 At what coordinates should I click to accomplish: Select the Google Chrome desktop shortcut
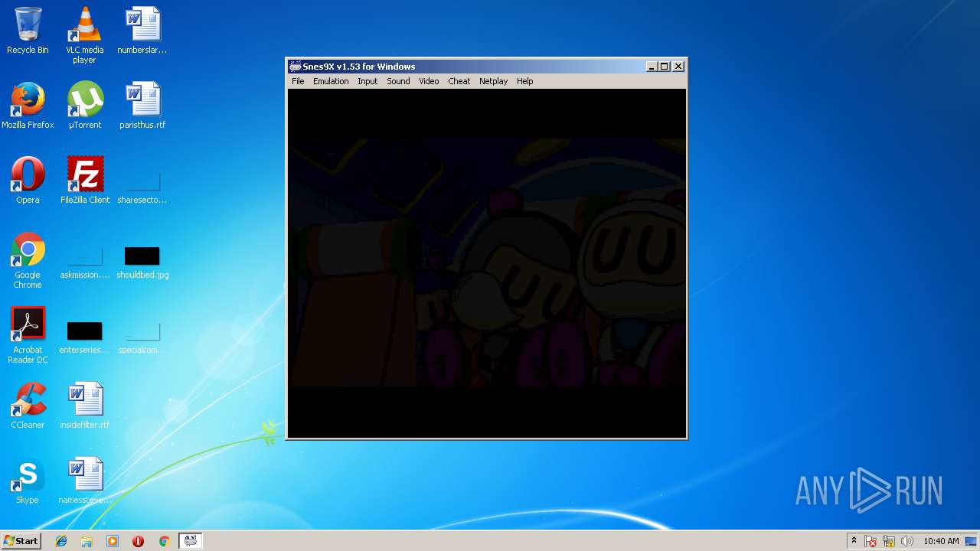[x=28, y=261]
